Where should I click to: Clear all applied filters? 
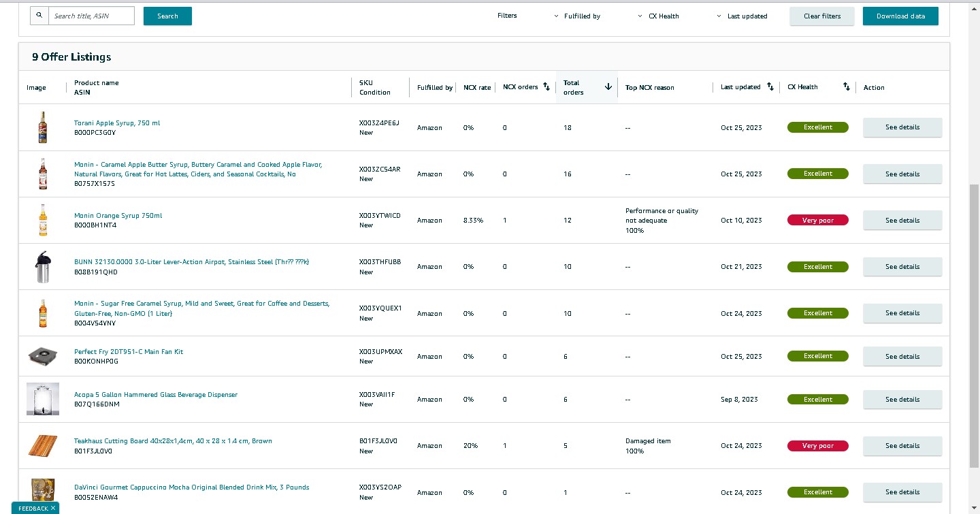[822, 16]
